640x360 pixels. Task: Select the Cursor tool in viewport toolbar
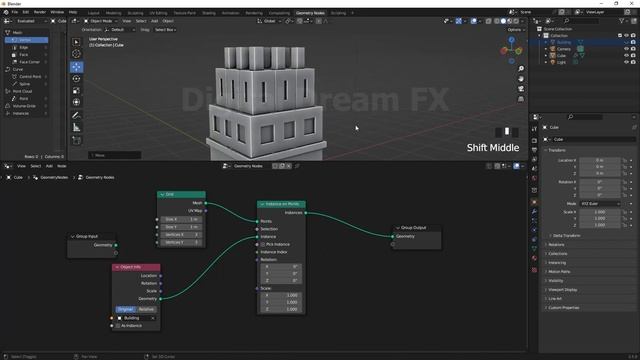(76, 54)
